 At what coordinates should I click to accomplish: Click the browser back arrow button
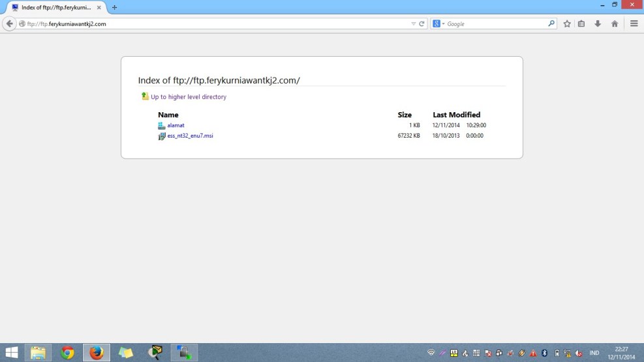tap(9, 23)
